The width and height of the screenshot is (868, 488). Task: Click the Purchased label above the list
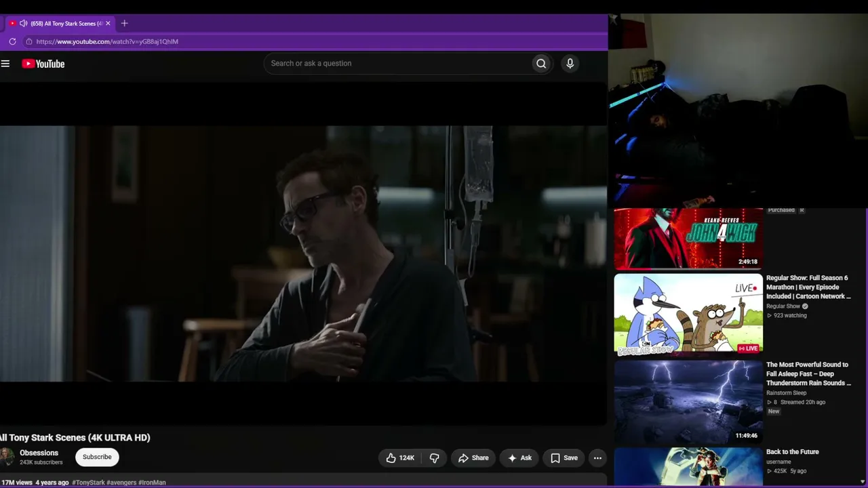(x=781, y=210)
